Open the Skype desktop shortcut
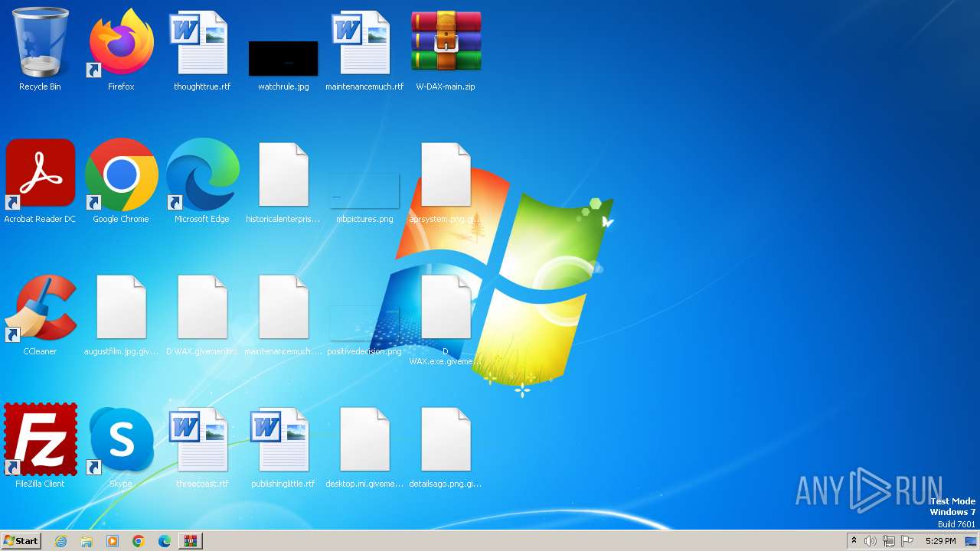980x551 pixels. tap(121, 447)
